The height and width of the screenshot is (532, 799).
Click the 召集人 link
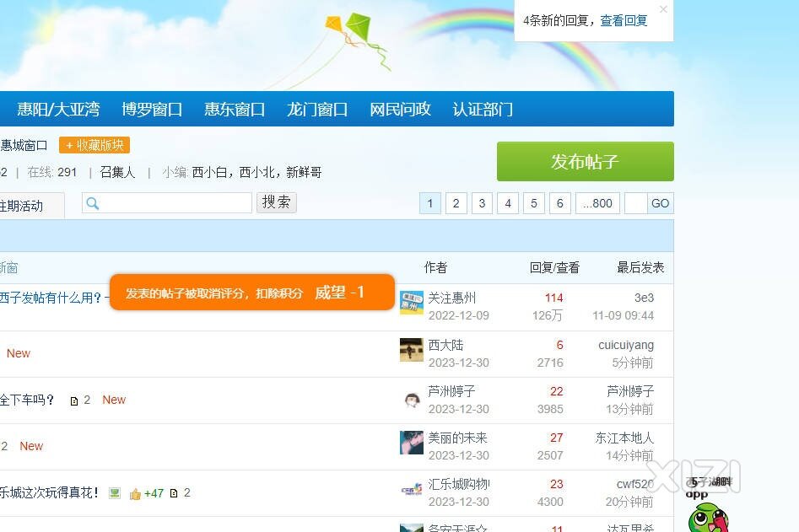tap(118, 173)
